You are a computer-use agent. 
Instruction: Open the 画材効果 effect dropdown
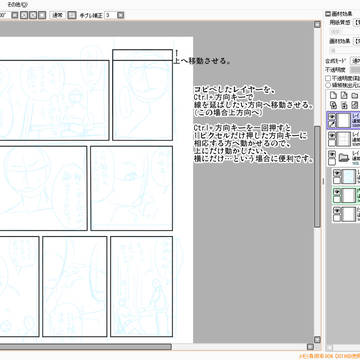357,41
